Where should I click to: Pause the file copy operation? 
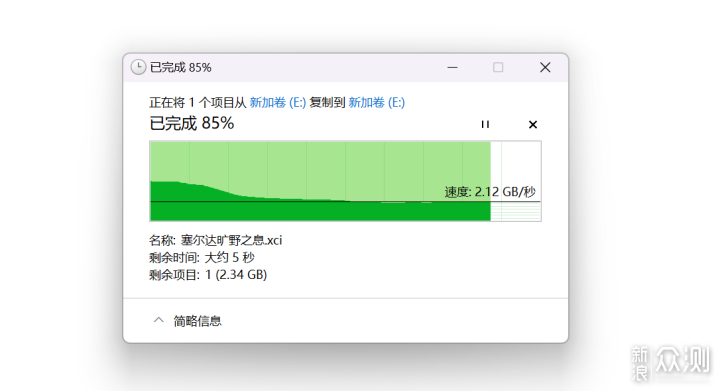coord(485,124)
